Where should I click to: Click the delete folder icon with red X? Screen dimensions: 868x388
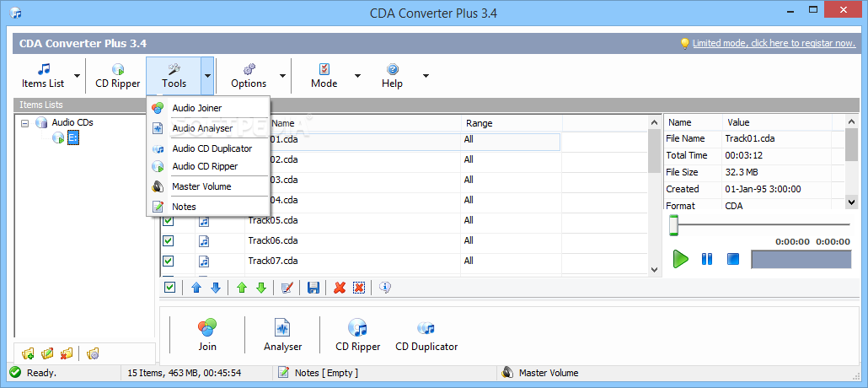(67, 353)
